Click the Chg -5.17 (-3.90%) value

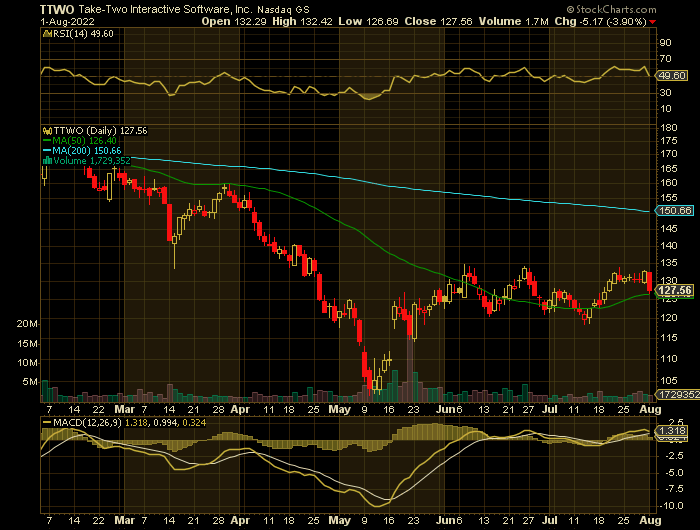coord(600,21)
